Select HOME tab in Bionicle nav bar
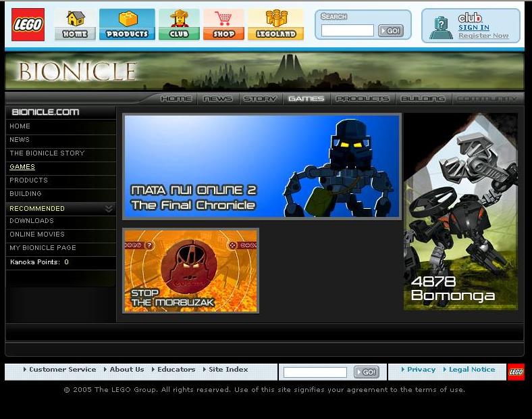532x419 pixels. 176,99
